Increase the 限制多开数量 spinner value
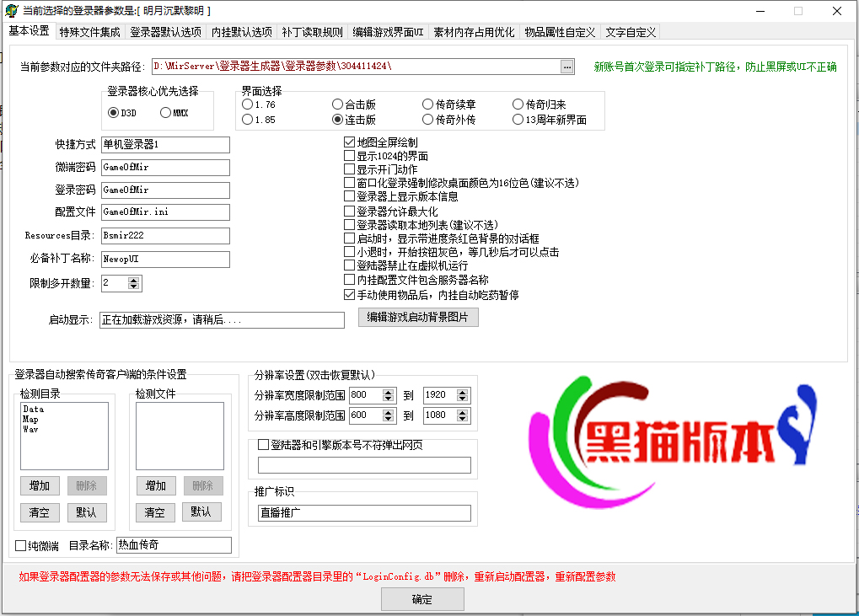859x616 pixels. tap(135, 280)
